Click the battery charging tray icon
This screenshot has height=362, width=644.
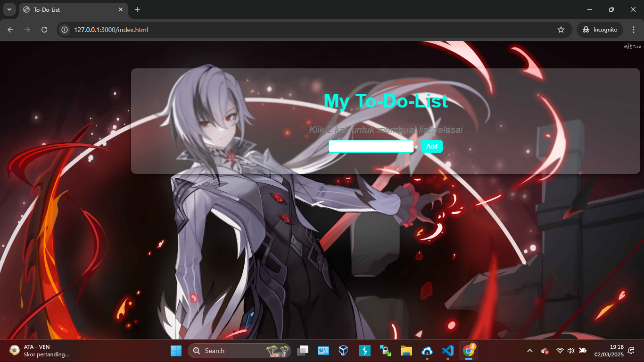tap(583, 351)
